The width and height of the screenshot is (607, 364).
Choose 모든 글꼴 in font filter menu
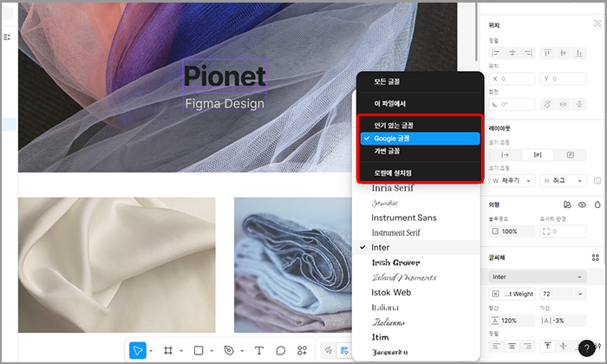(420, 82)
